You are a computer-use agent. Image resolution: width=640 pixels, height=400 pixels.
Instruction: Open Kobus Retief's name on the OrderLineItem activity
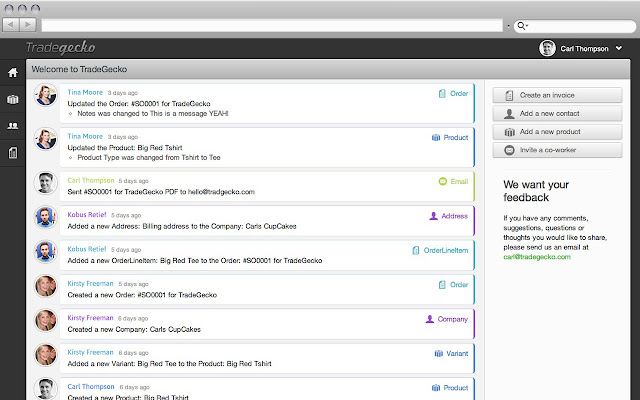pos(87,249)
